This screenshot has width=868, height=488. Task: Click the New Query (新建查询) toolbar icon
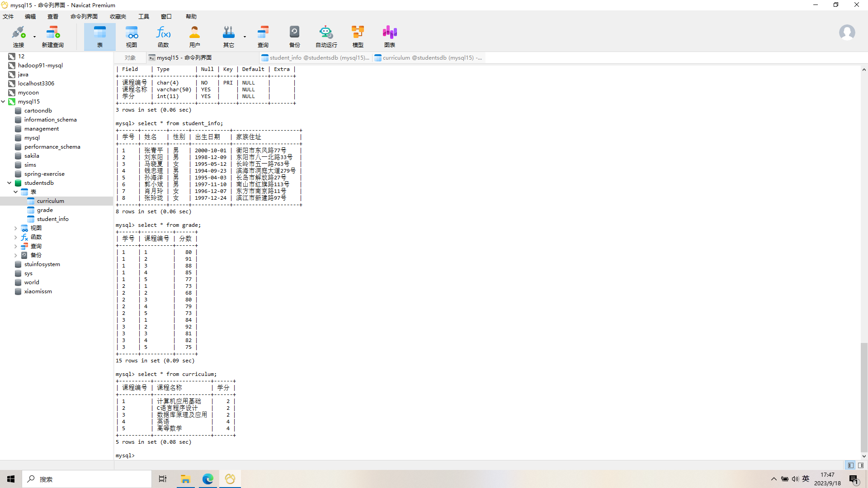pyautogui.click(x=52, y=36)
